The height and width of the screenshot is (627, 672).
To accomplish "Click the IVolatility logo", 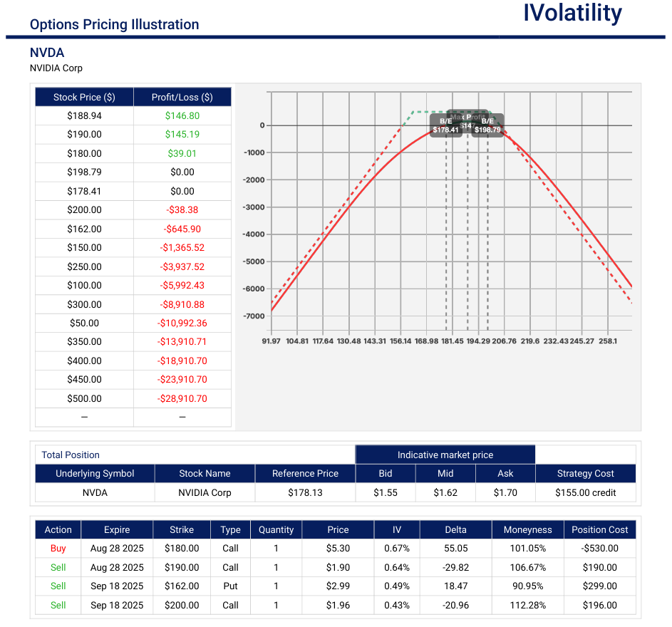I will click(x=572, y=13).
